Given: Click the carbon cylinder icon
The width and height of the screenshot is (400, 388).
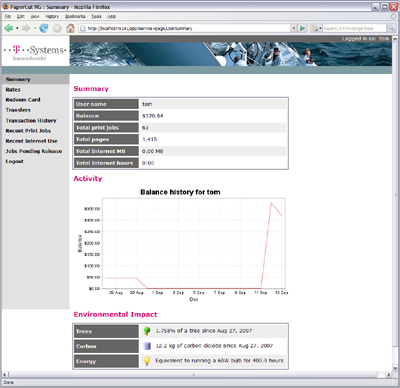Looking at the screenshot, I should 147,346.
